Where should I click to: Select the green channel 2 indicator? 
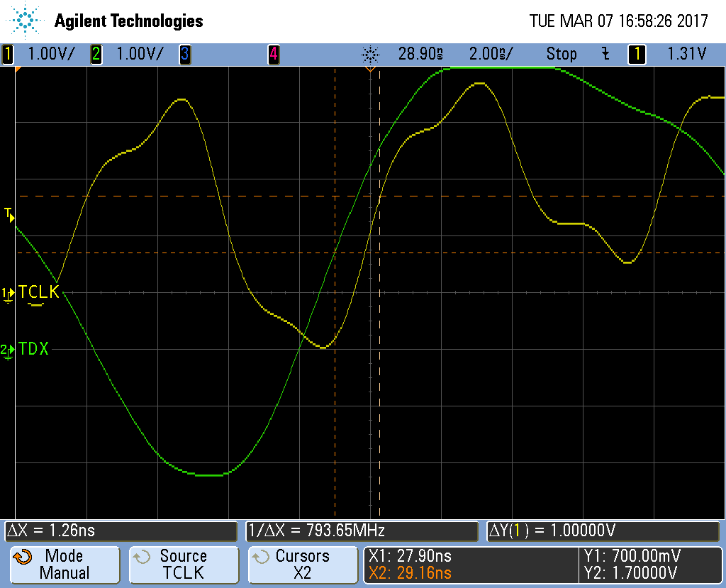click(x=96, y=54)
